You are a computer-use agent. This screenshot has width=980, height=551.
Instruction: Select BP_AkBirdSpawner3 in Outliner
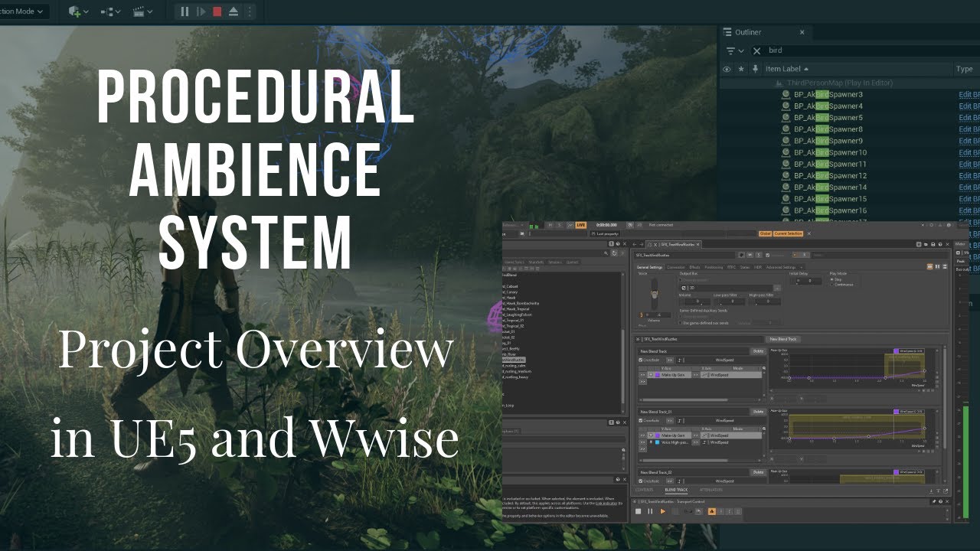[x=828, y=94]
